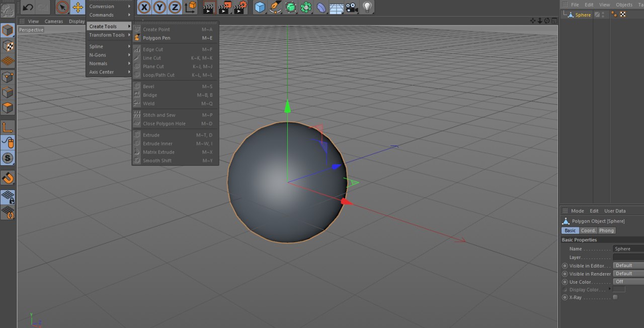This screenshot has height=328, width=644.
Task: Open Object Manager Edit menu
Action: point(589,5)
